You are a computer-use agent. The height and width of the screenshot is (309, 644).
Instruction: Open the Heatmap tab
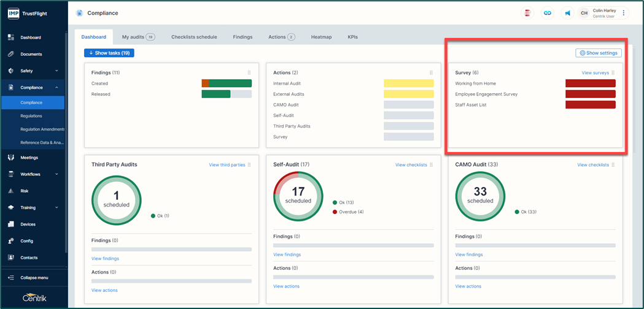coord(321,37)
